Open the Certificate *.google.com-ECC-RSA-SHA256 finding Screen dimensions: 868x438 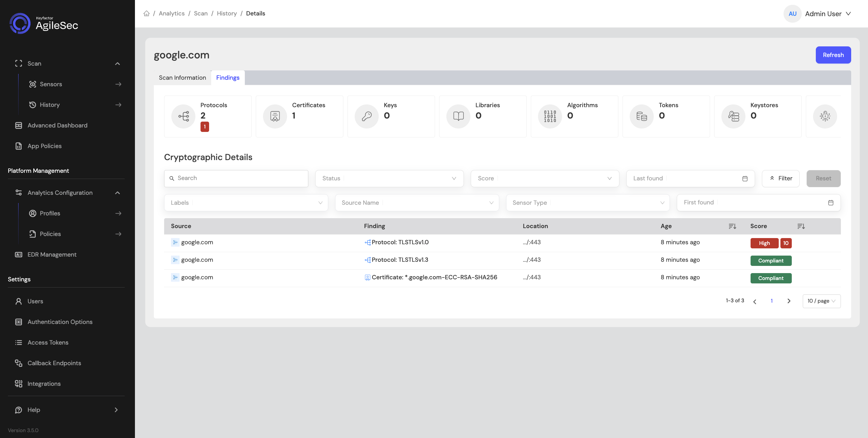tap(434, 277)
